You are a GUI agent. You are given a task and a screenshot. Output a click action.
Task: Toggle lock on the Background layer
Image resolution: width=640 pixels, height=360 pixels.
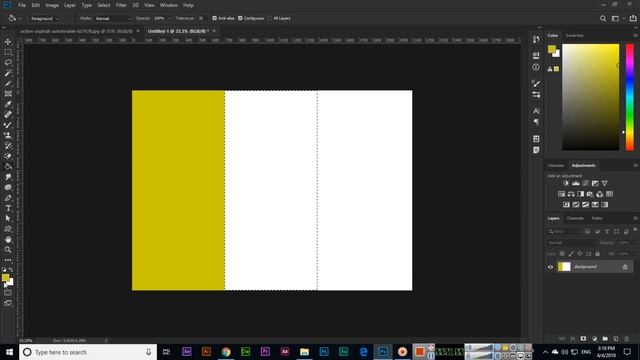625,267
